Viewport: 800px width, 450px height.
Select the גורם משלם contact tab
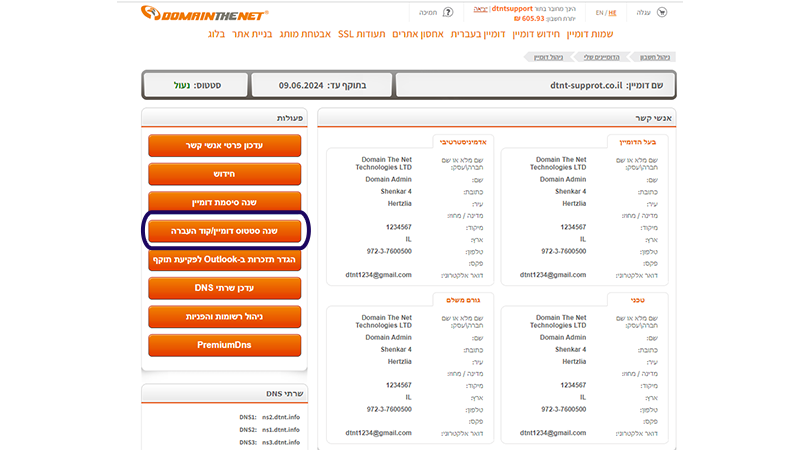pyautogui.click(x=463, y=300)
